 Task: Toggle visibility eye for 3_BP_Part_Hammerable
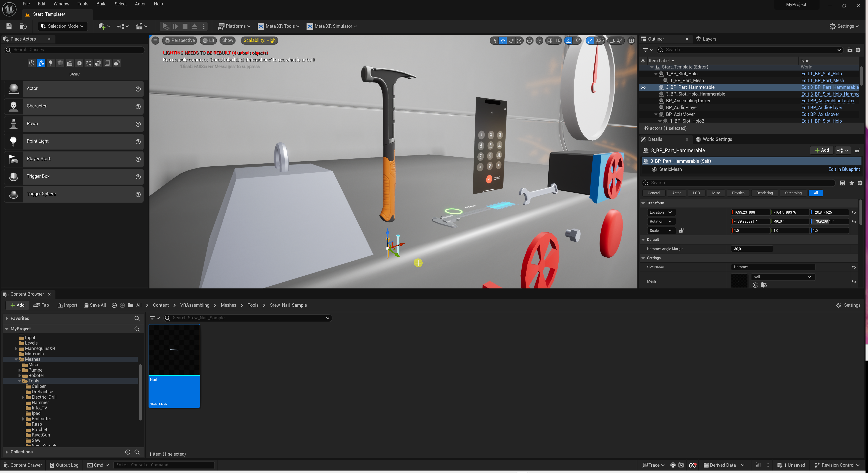643,87
